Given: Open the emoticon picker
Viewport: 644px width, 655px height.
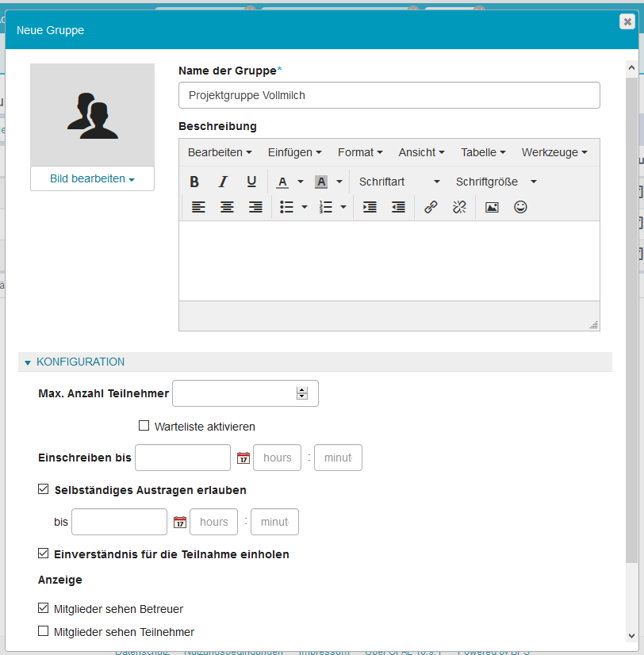Looking at the screenshot, I should click(520, 207).
